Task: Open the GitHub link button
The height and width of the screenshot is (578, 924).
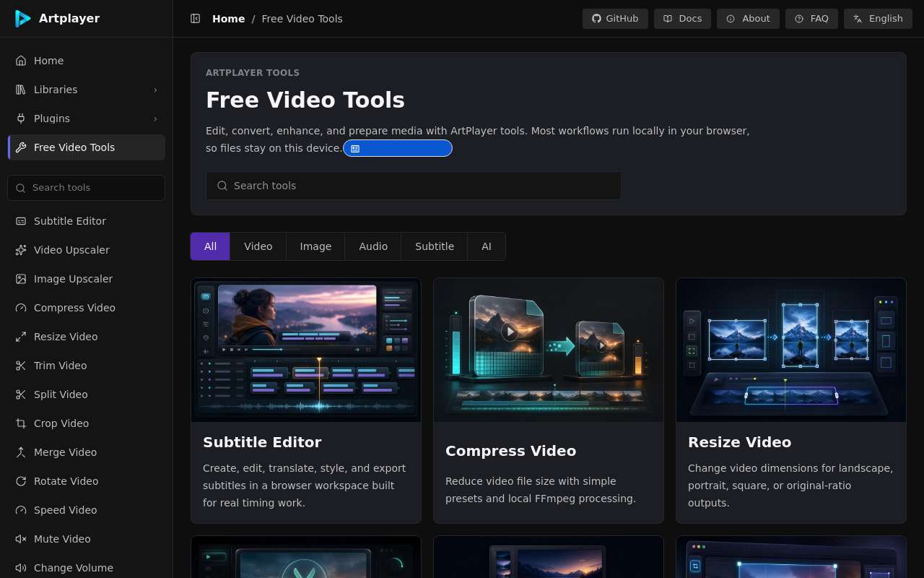Action: (x=615, y=19)
